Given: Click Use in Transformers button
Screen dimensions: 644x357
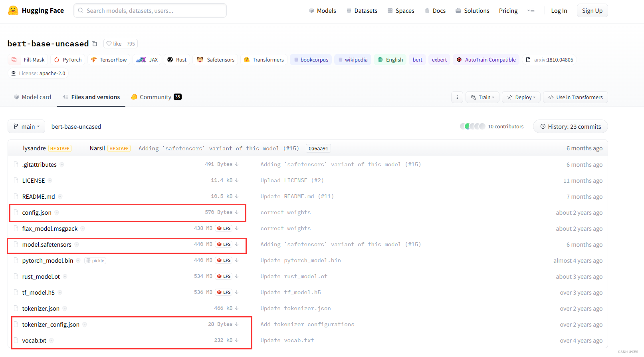Looking at the screenshot, I should 575,97.
